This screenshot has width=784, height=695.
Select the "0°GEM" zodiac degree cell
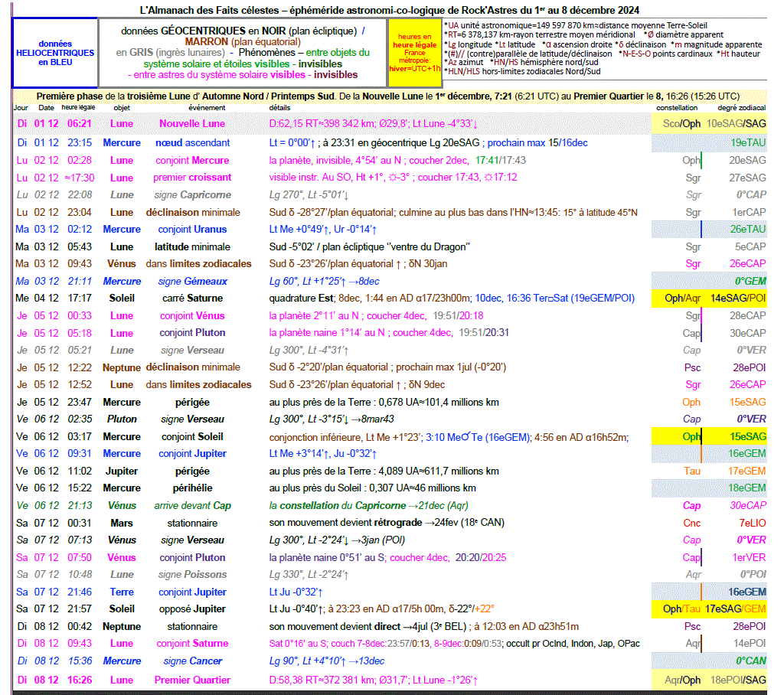pyautogui.click(x=750, y=282)
